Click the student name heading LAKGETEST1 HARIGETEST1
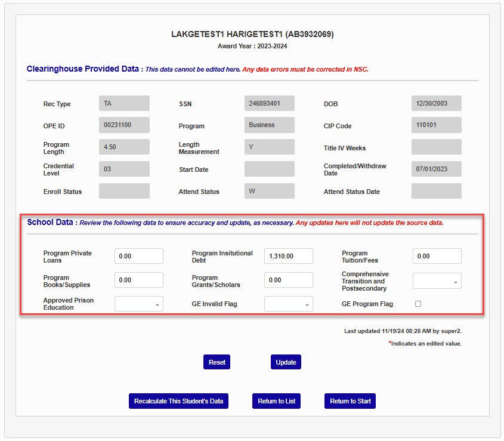504x441 pixels. [252, 34]
